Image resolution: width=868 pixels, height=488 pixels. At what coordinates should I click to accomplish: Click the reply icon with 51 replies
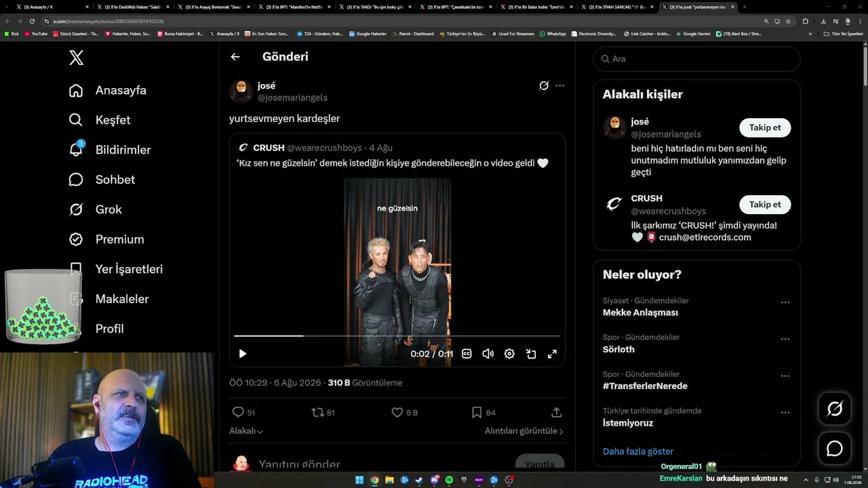click(238, 412)
